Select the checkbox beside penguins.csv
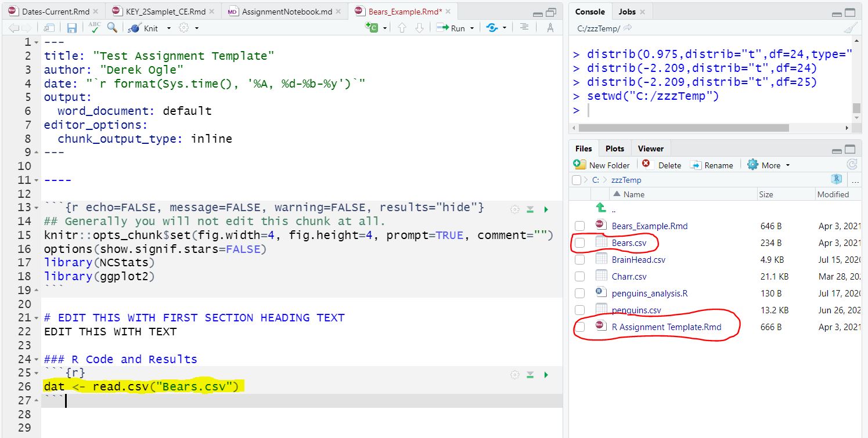The image size is (868, 438). (579, 310)
